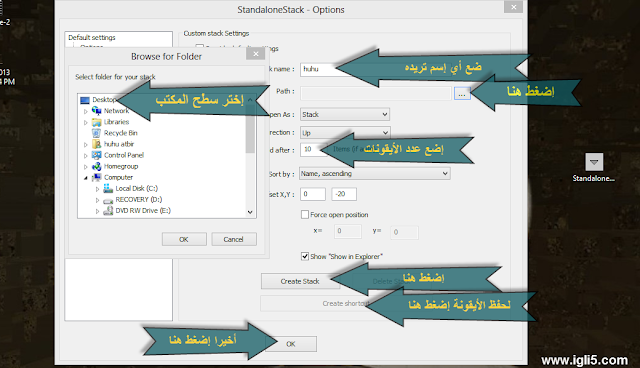Click the offset X field with 0

(313, 194)
